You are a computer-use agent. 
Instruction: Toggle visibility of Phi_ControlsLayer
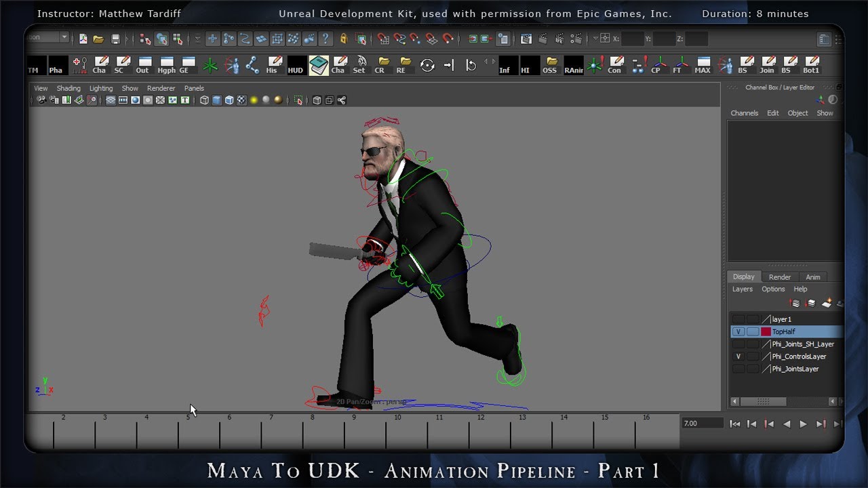(738, 357)
